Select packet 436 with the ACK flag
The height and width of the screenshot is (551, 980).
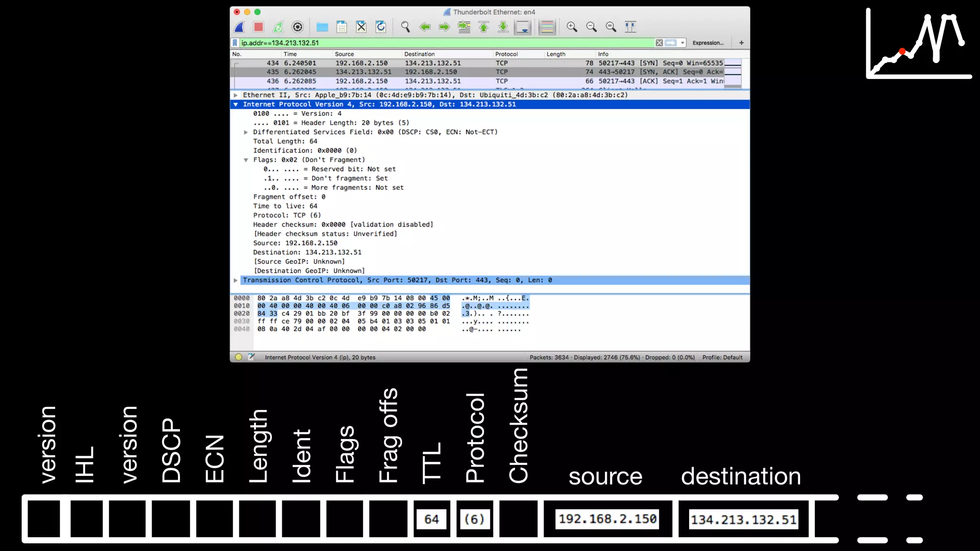[477, 81]
